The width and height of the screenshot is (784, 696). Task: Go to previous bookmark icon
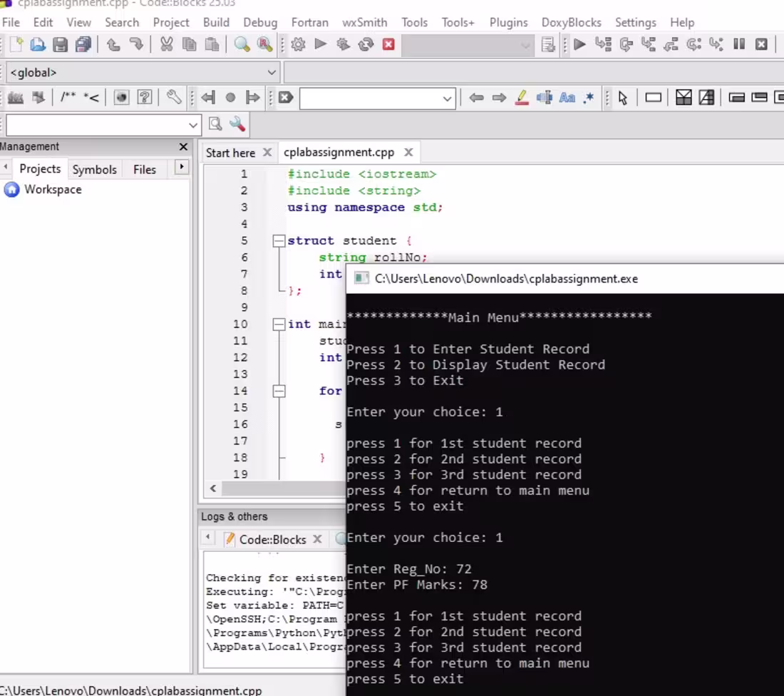207,98
